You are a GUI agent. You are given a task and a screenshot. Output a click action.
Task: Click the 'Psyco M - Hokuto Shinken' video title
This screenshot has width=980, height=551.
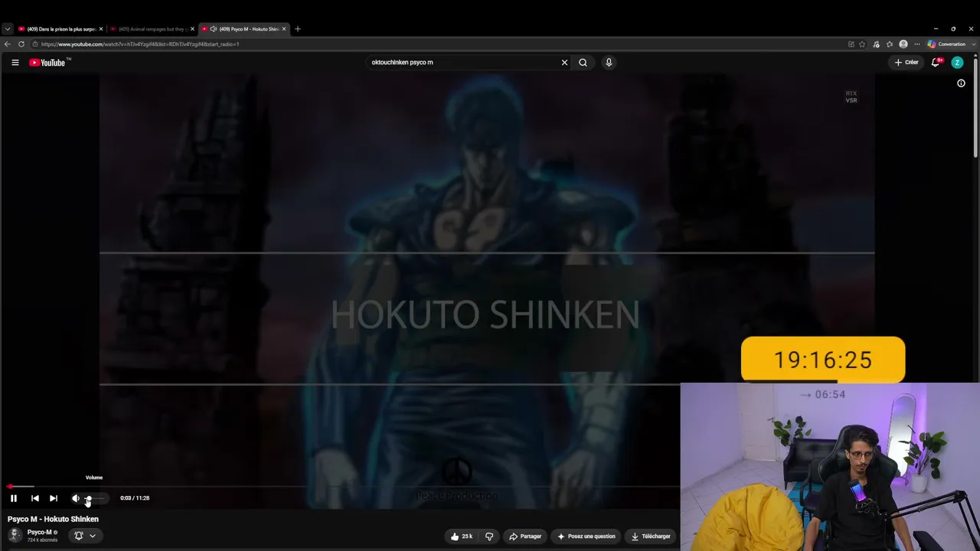tap(54, 519)
